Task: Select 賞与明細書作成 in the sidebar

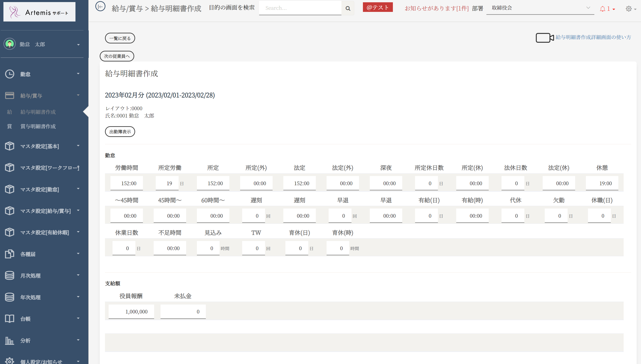Action: [x=38, y=126]
